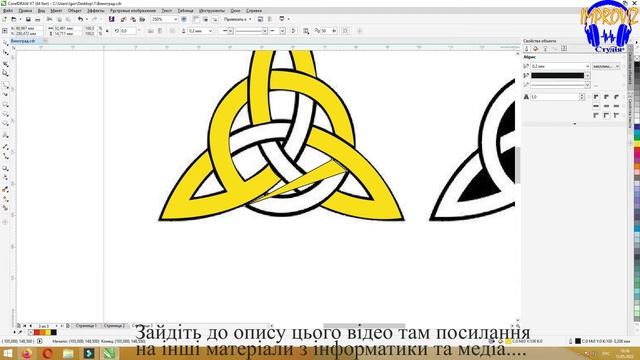Open the Fill tab icon in Object Properties
Image resolution: width=640 pixels, height=360 pixels.
(536, 49)
